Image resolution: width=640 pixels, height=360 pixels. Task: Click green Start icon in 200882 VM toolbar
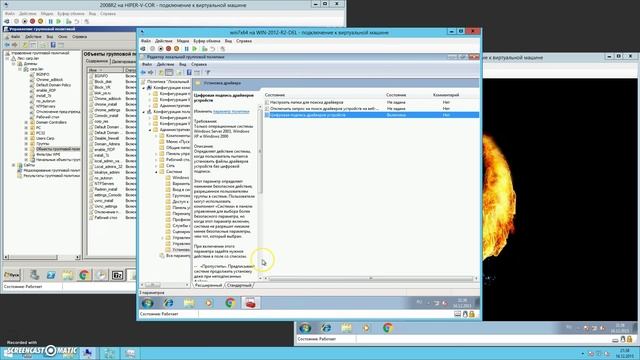pyautogui.click(x=59, y=21)
